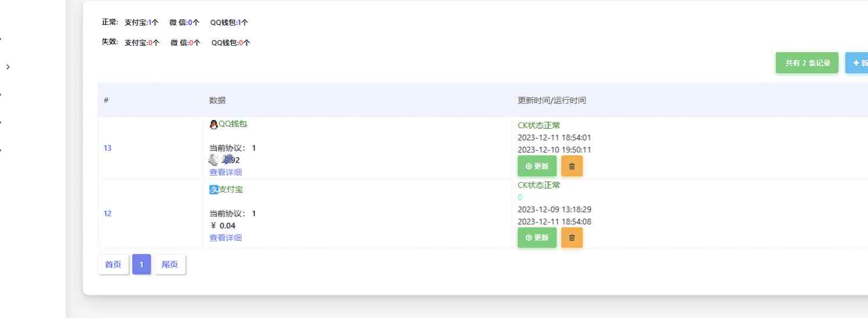Select page 1 in pagination
The width and height of the screenshot is (868, 318).
(x=142, y=265)
